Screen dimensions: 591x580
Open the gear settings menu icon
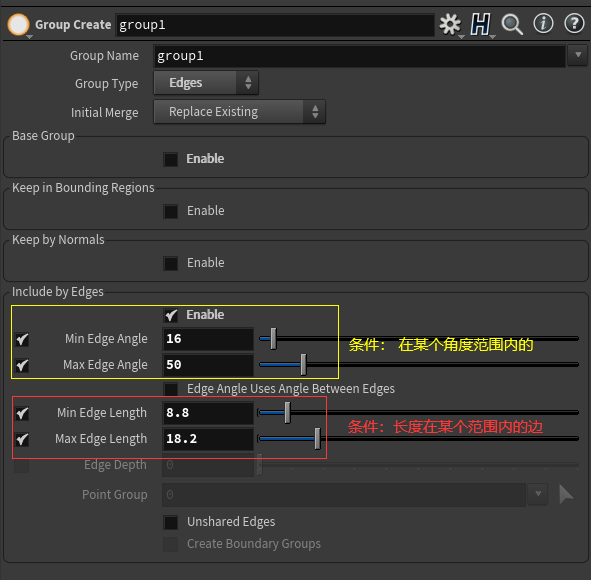click(450, 25)
